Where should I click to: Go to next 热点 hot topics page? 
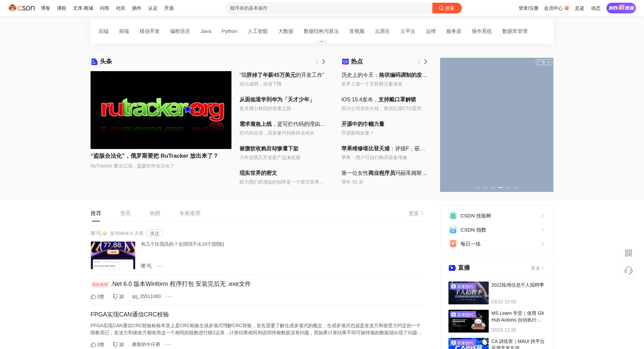[x=425, y=62]
